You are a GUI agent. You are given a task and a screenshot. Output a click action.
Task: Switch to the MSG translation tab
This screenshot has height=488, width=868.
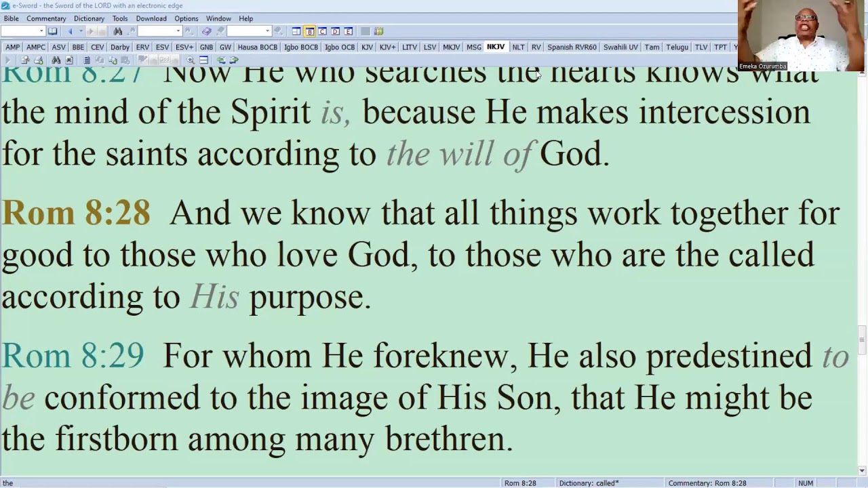click(x=474, y=47)
